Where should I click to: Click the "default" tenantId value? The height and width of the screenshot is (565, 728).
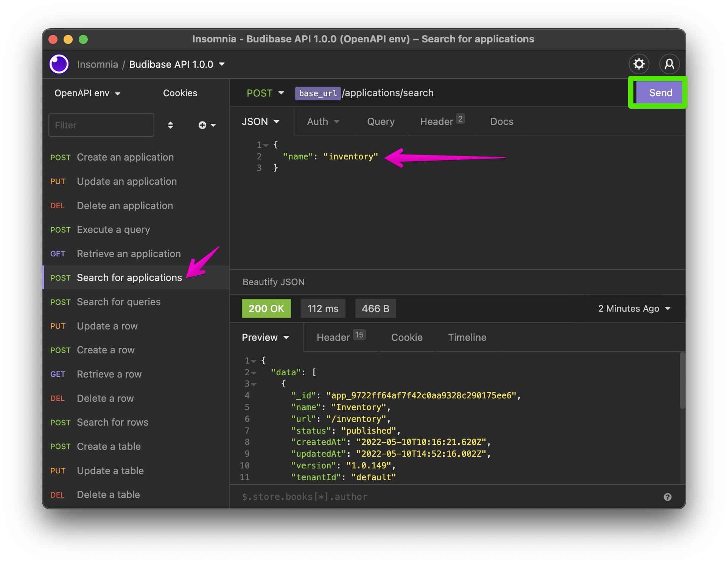373,478
